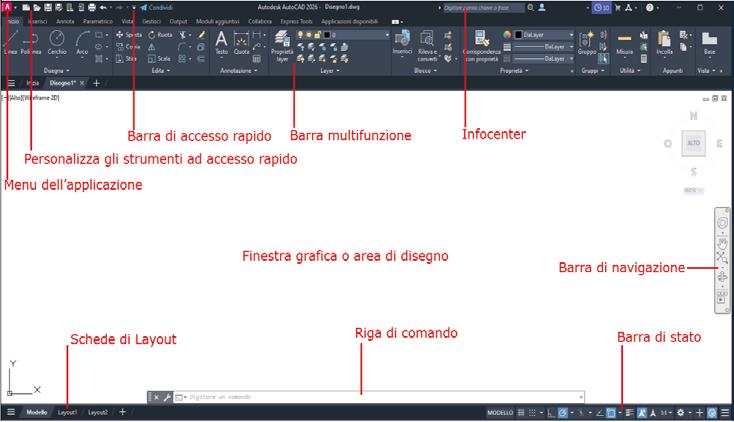
Task: Open the Layout1 tab
Action: (x=67, y=413)
